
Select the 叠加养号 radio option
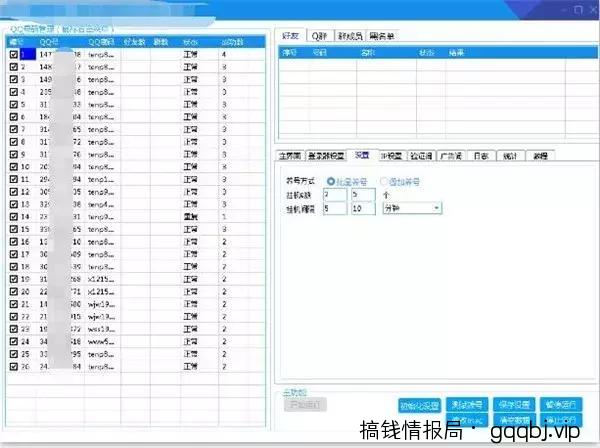click(399, 182)
